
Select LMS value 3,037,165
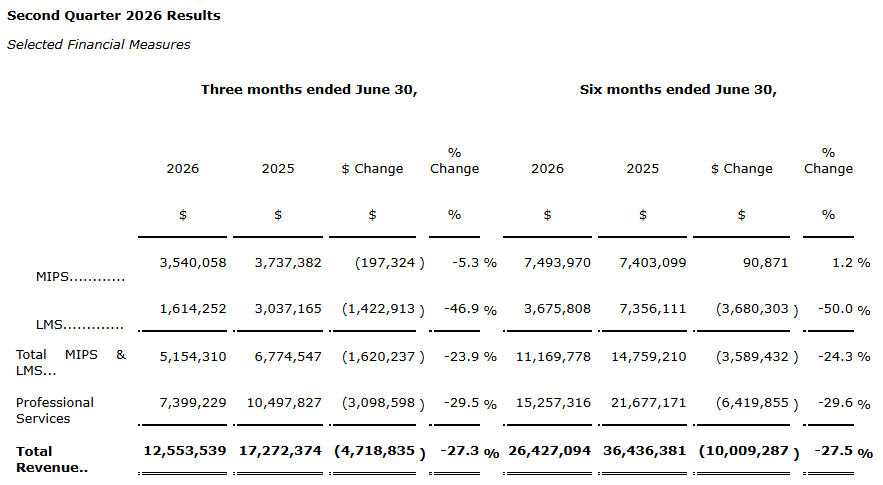pyautogui.click(x=288, y=309)
